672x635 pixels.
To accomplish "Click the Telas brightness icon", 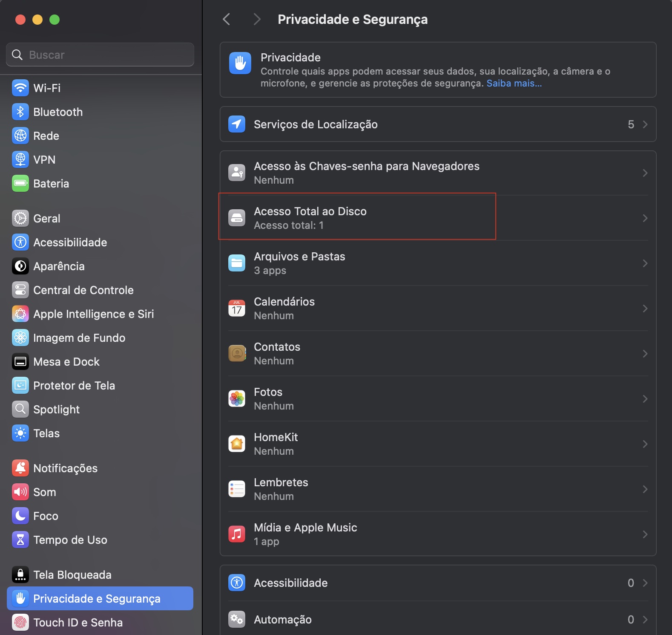I will (x=20, y=433).
